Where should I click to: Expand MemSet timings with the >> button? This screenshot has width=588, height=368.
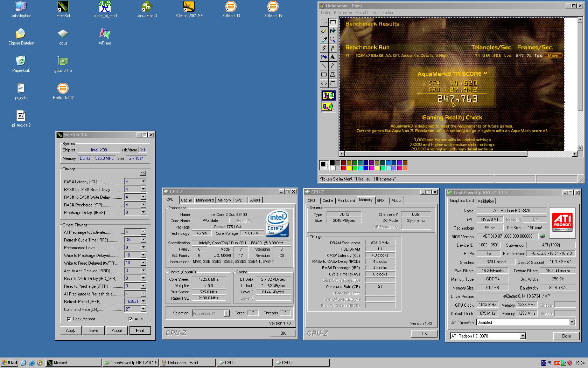point(142,173)
